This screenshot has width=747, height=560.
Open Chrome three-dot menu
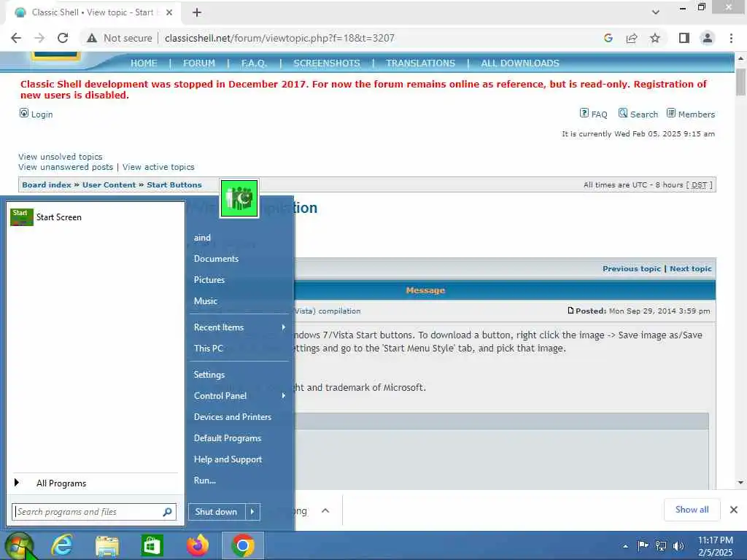point(731,38)
